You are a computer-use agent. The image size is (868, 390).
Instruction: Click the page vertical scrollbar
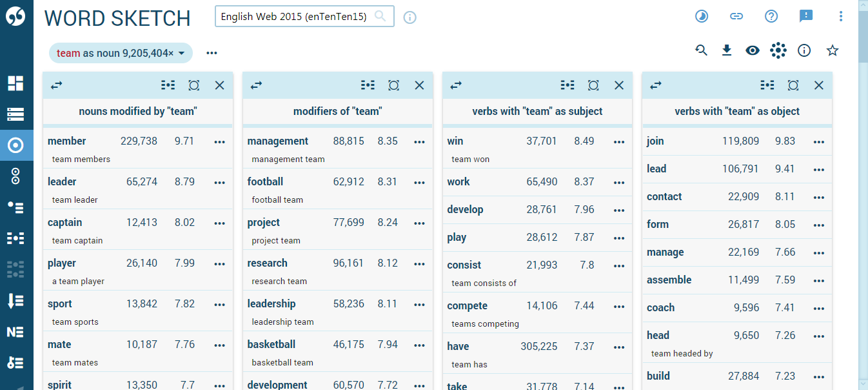pos(863,194)
